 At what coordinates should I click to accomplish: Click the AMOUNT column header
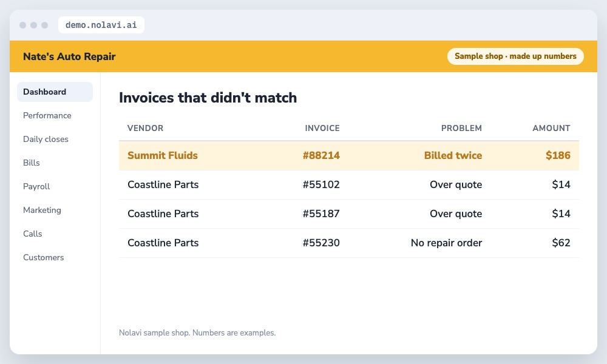[551, 128]
